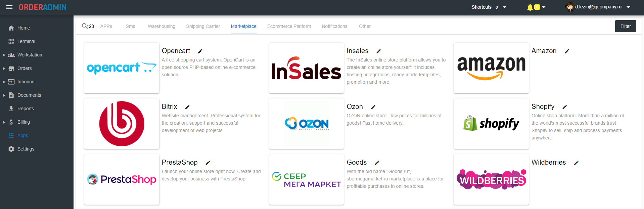Screen dimensions: 644x209
Task: Switch to the Shipping Carrier tab
Action: [x=203, y=26]
